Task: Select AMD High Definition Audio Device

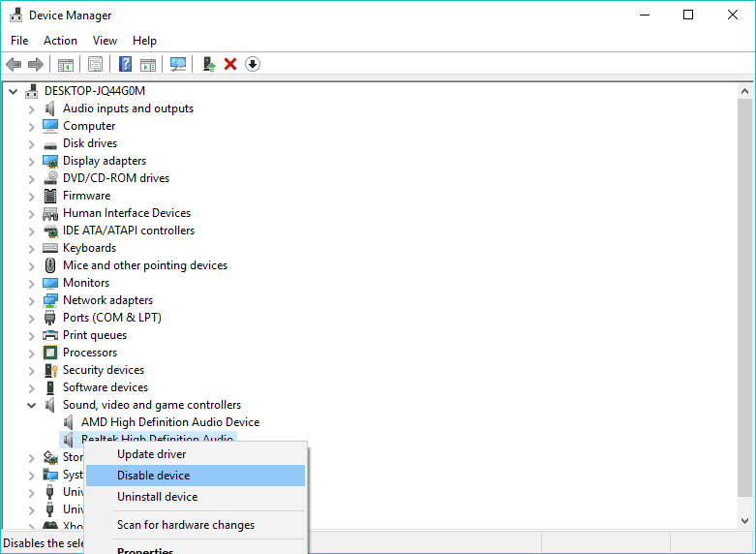Action: pos(170,422)
